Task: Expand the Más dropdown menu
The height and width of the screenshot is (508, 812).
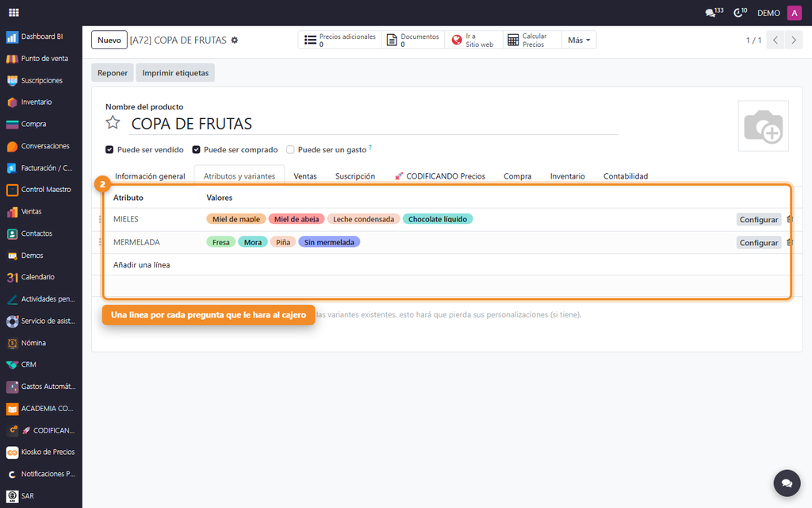Action: 578,40
